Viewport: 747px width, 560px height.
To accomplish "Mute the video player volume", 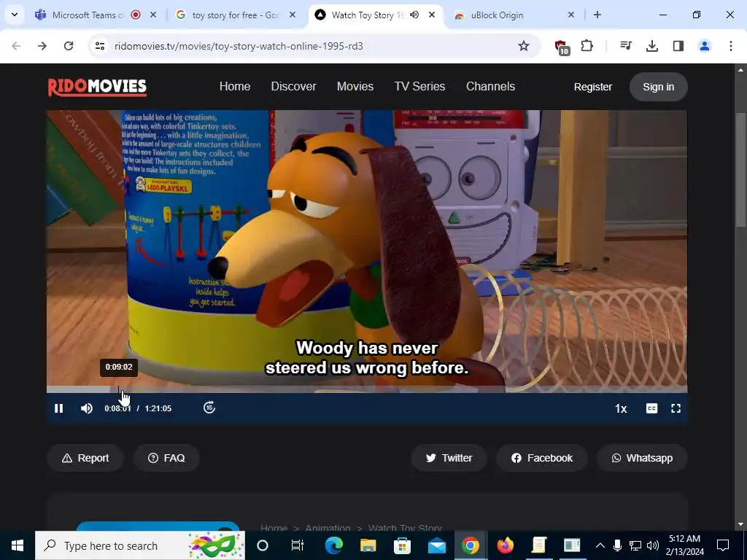I will click(87, 408).
